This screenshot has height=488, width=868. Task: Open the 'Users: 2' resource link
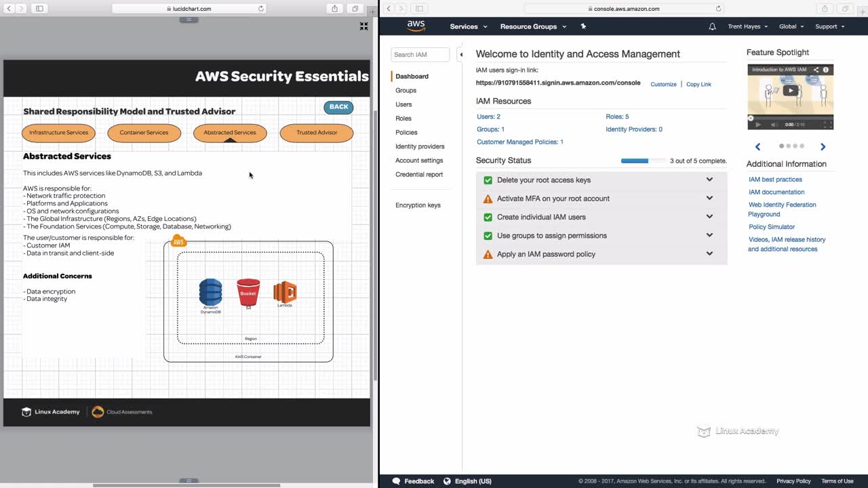coord(488,117)
